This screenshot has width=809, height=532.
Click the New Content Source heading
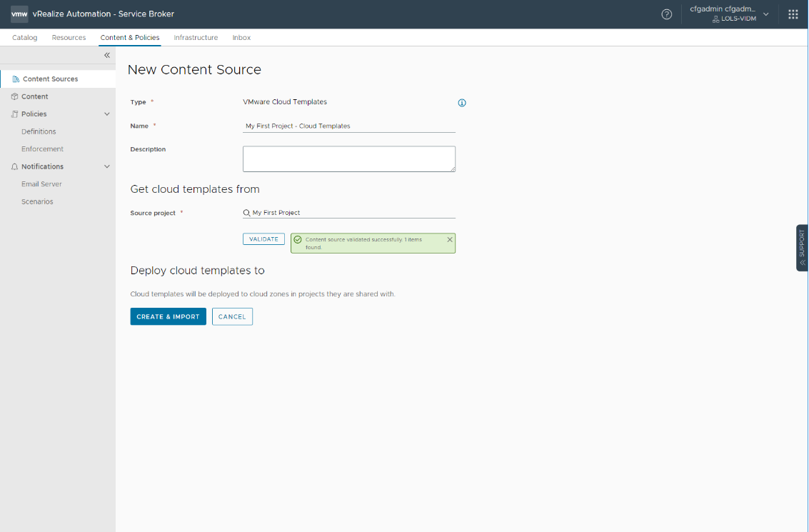pyautogui.click(x=194, y=70)
